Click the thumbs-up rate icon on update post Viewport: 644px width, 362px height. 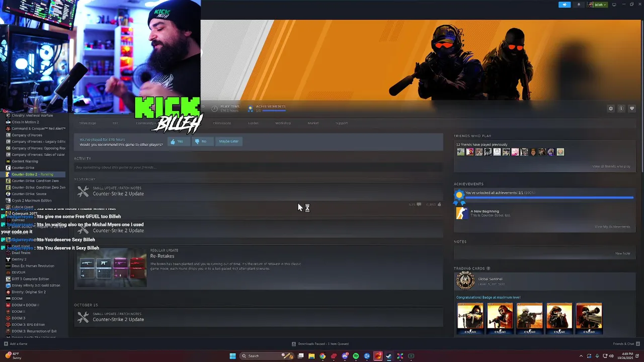pos(439,205)
